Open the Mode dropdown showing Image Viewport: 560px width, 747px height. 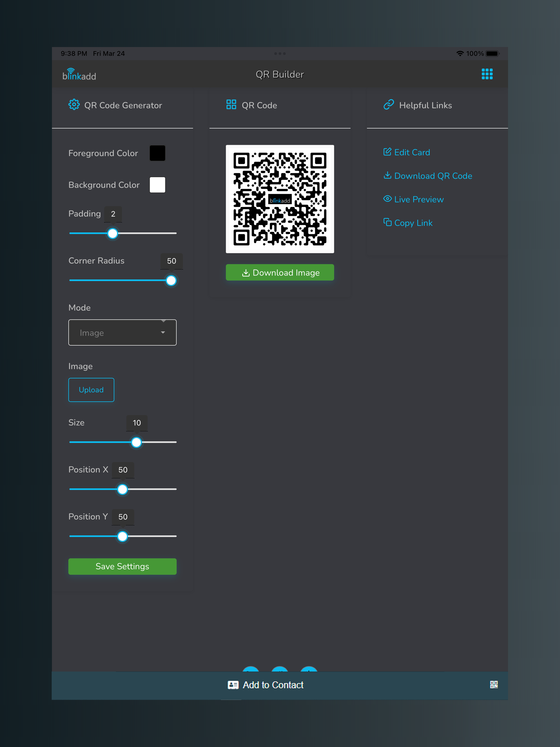tap(122, 333)
